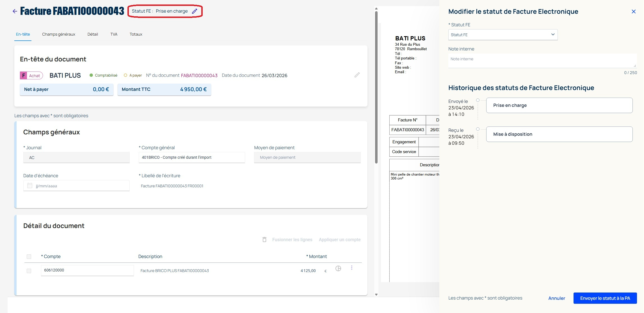Click the Compte field 606120000
The height and width of the screenshot is (313, 644).
tap(87, 270)
